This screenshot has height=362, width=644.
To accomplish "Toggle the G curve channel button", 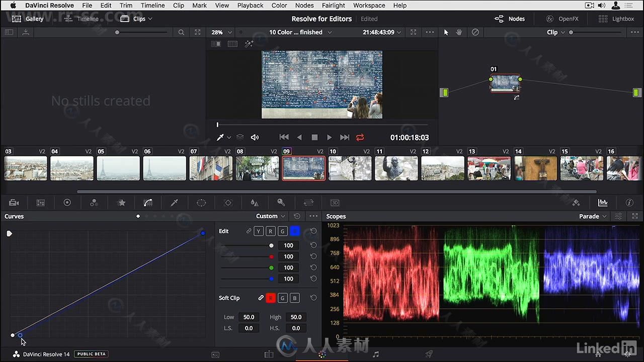I will [x=283, y=231].
